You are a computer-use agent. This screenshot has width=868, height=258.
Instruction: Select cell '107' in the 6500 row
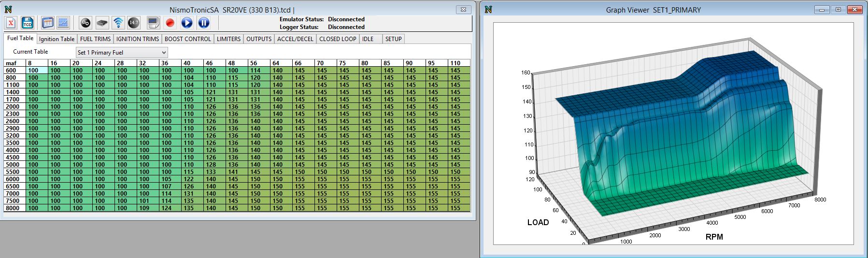170,186
